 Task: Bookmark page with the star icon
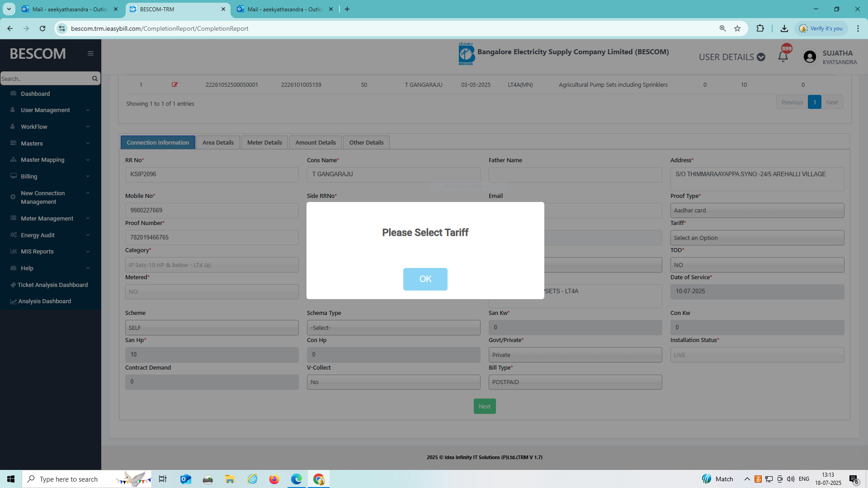pos(737,28)
